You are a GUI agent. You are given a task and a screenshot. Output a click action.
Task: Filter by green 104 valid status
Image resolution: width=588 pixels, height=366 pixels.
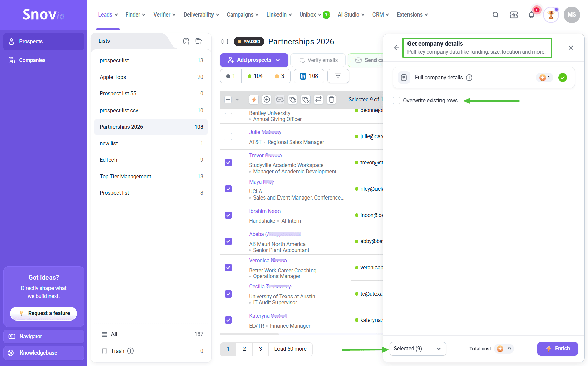click(255, 76)
